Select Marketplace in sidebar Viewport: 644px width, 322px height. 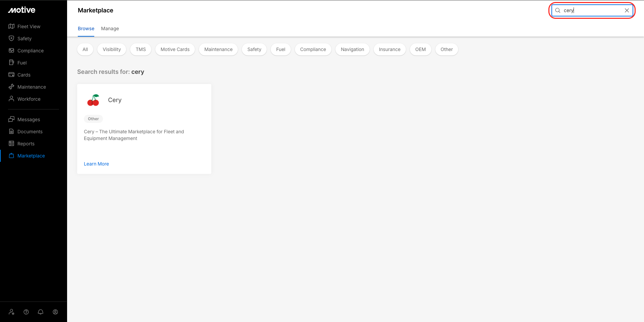(x=31, y=156)
